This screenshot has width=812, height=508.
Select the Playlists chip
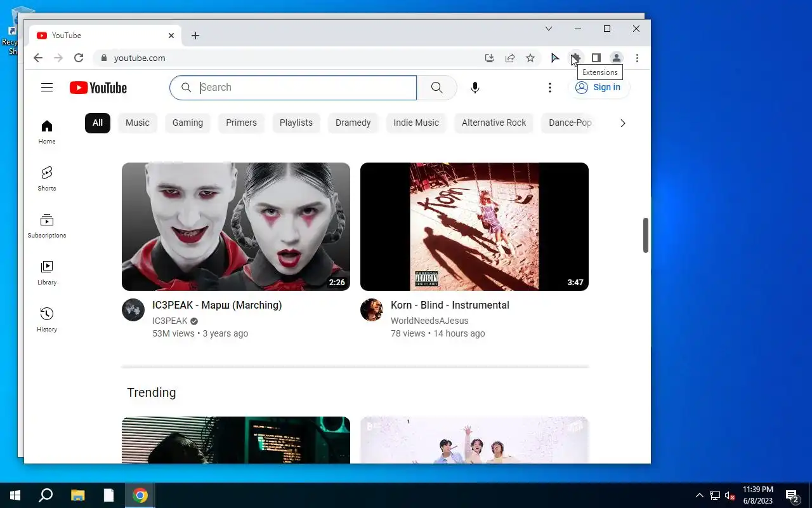pyautogui.click(x=296, y=123)
